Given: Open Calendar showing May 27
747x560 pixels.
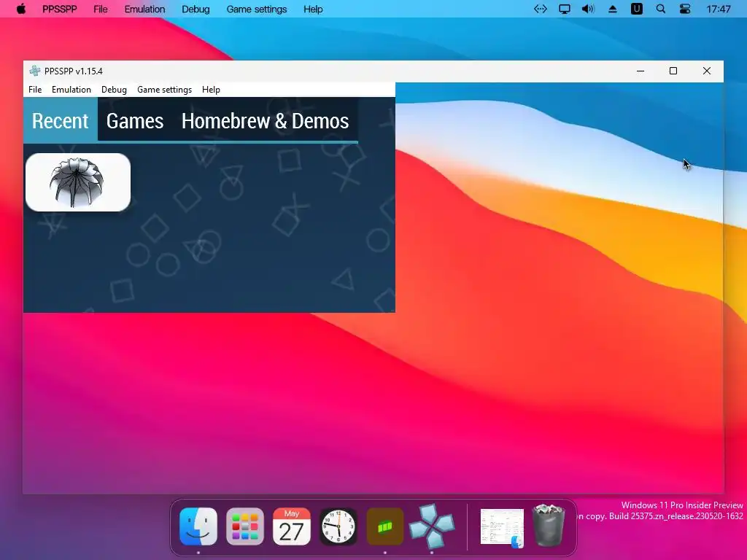Looking at the screenshot, I should 292,526.
